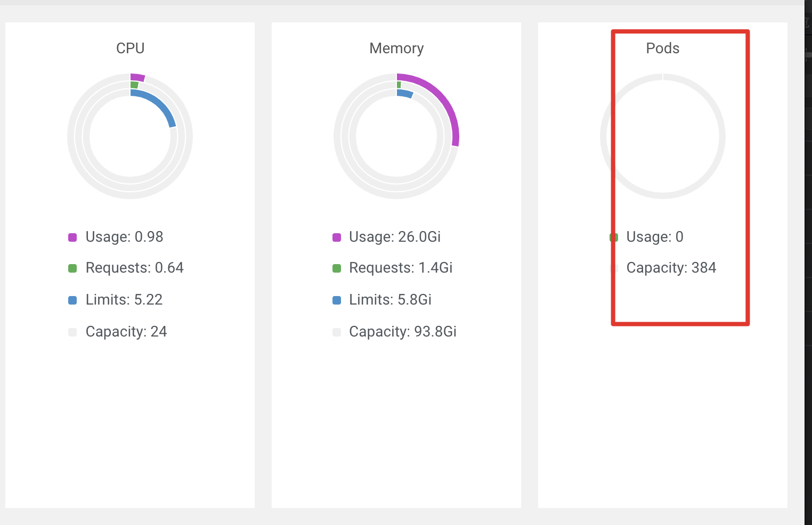
Task: Click the purple Usage marker in CPU legend
Action: click(73, 237)
